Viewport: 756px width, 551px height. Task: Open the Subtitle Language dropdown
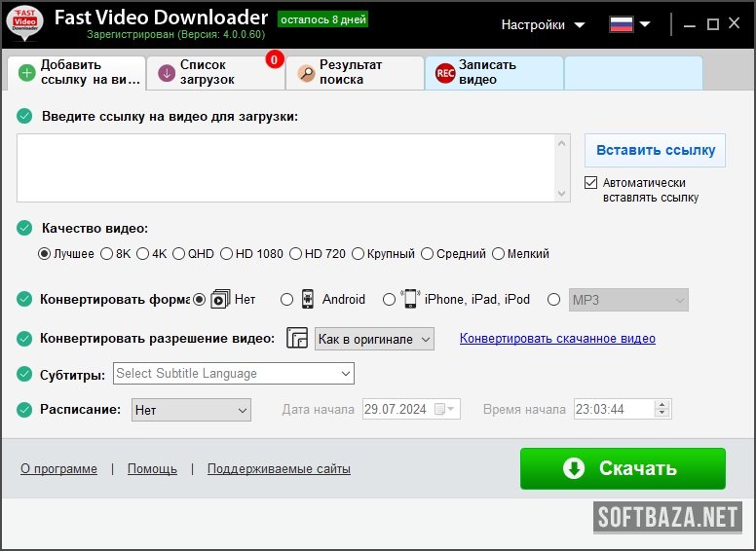pyautogui.click(x=234, y=374)
